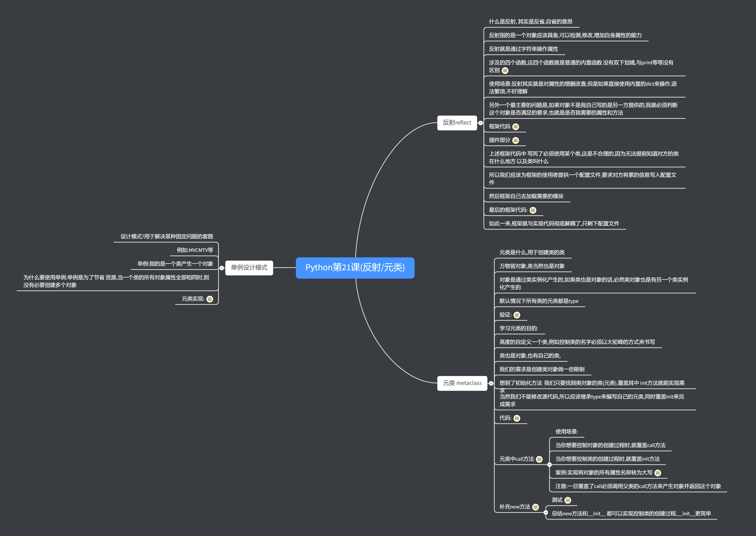Select the 反射reflect topic node
756x536 pixels.
457,123
